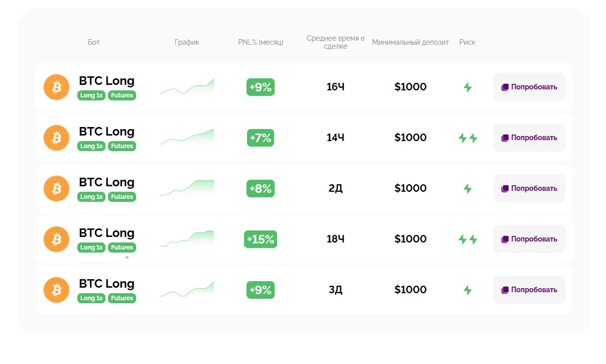Screen dimensions: 606x364
Task: Click the double lightning risk icon in the 14Ч row
Action: coord(467,138)
